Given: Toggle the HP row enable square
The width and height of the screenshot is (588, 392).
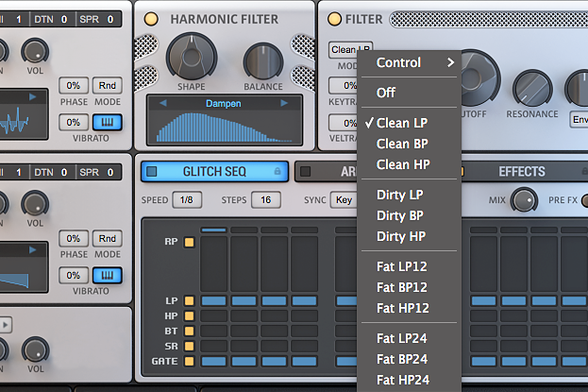Looking at the screenshot, I should 189,315.
